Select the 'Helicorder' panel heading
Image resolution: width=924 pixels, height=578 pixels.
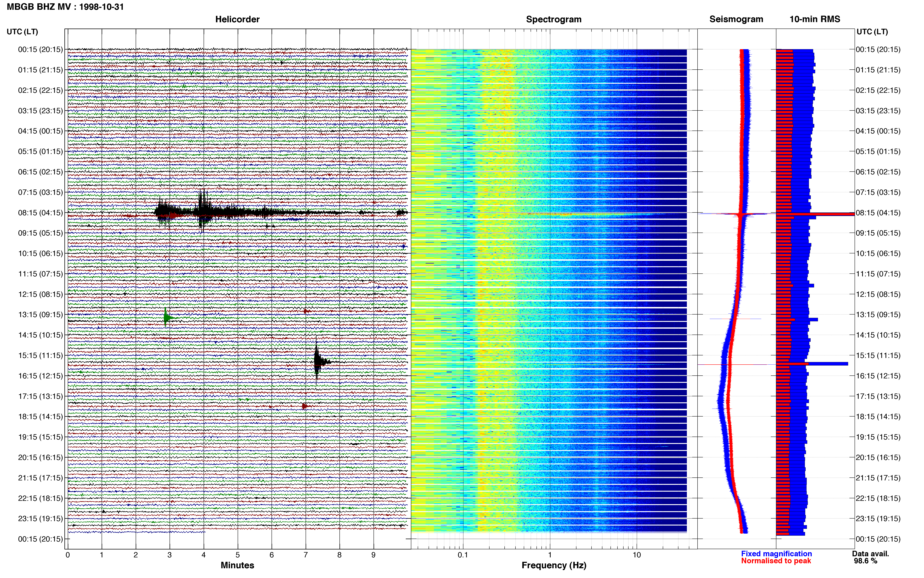click(x=237, y=20)
